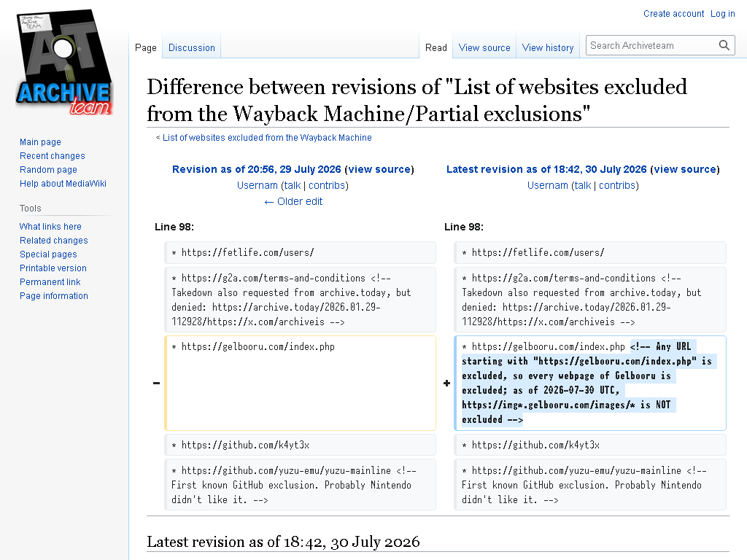Viewport: 747px width, 560px height.
Task: Click Tools sidebar heading
Action: click(x=31, y=208)
